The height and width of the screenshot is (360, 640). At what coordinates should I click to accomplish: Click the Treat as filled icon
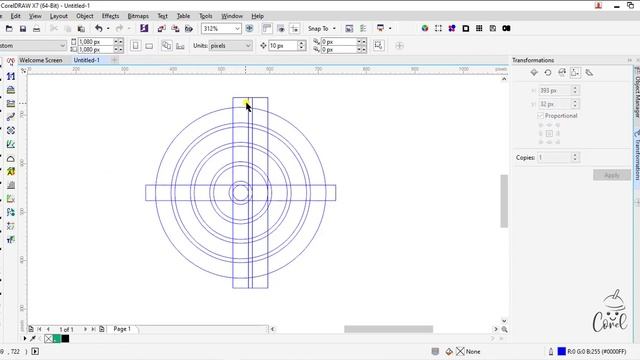click(x=379, y=45)
